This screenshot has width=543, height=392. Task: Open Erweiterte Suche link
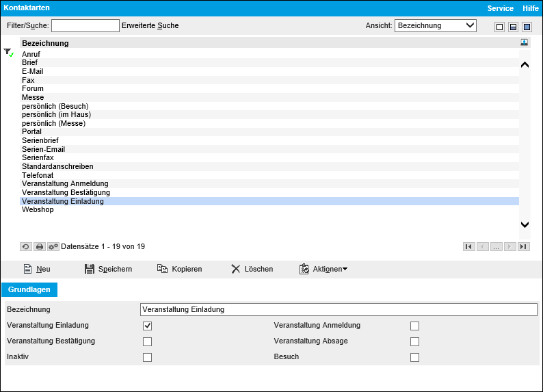click(150, 25)
